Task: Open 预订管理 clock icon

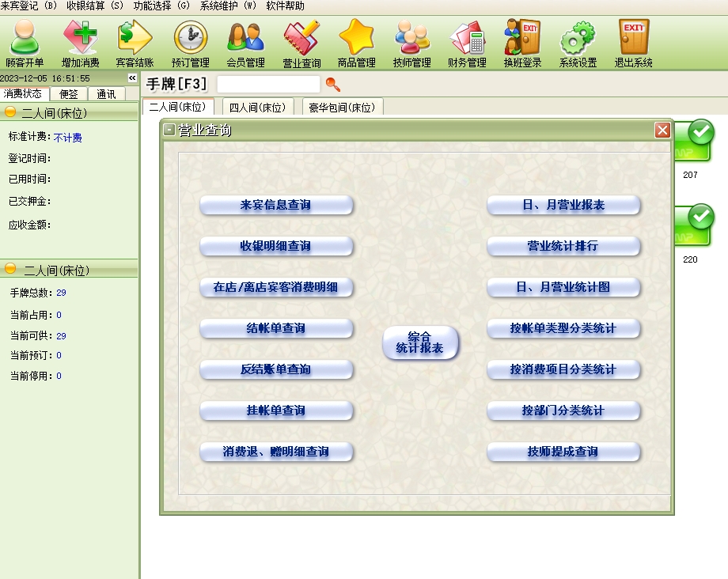Action: click(x=191, y=43)
